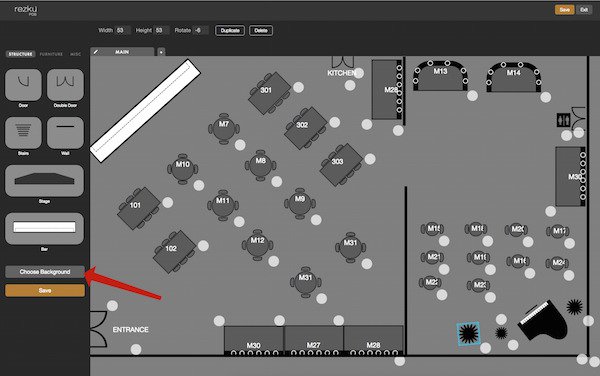Select round table M12
Viewport: 600px width, 376px height.
coord(258,245)
